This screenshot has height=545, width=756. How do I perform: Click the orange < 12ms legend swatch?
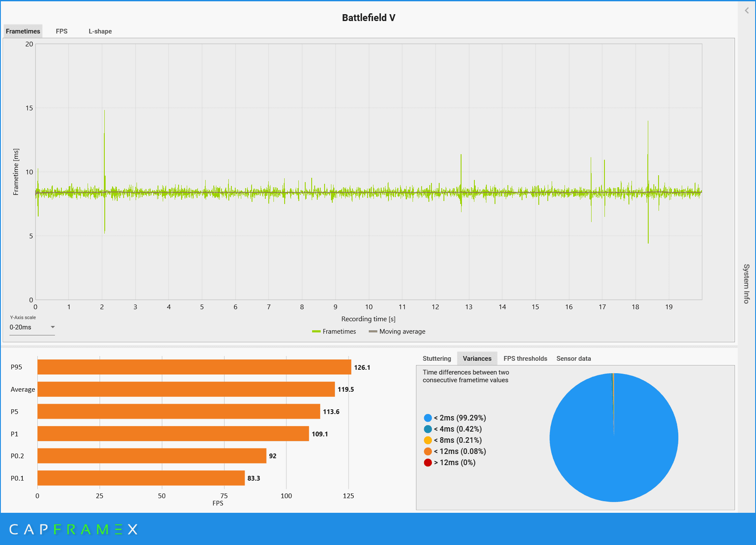428,451
